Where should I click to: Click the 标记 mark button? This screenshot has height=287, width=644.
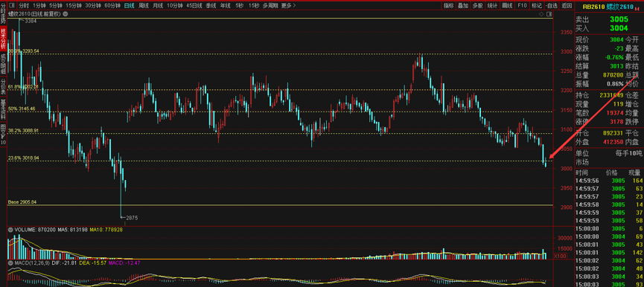tap(536, 6)
